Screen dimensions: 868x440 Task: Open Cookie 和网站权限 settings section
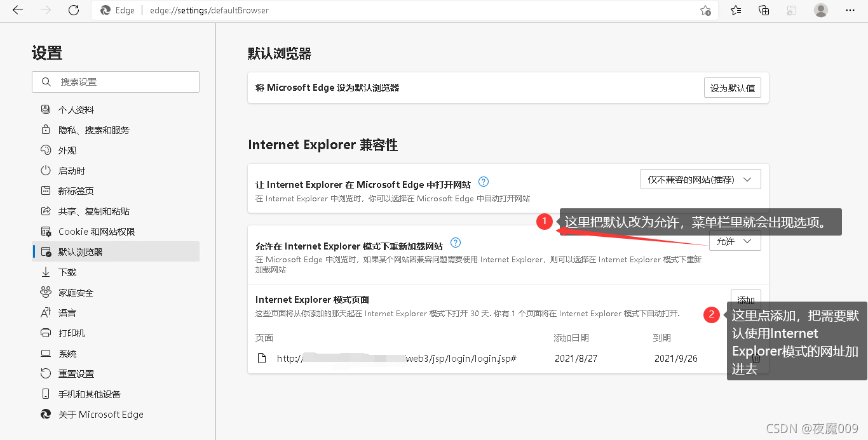(x=116, y=232)
